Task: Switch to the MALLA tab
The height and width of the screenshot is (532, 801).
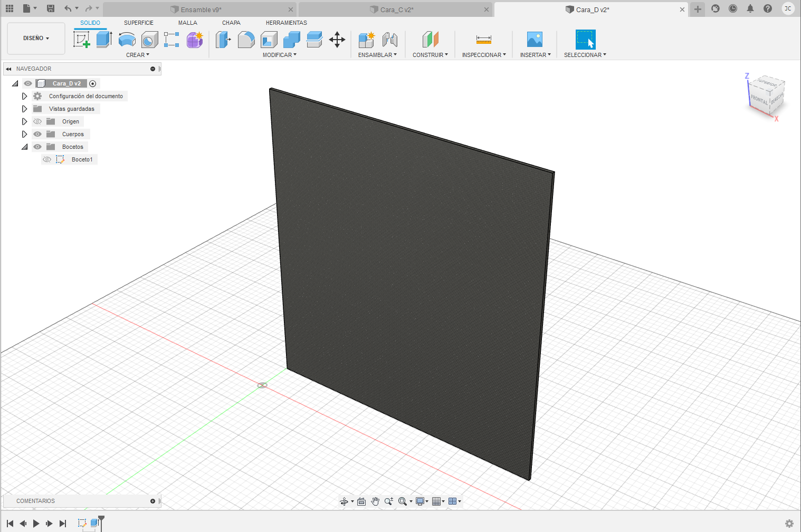Action: click(188, 23)
